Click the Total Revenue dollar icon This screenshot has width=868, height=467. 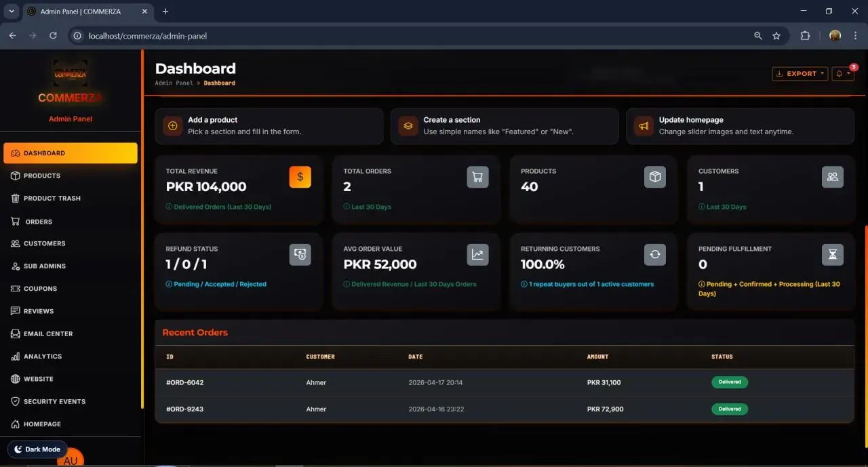pos(300,177)
